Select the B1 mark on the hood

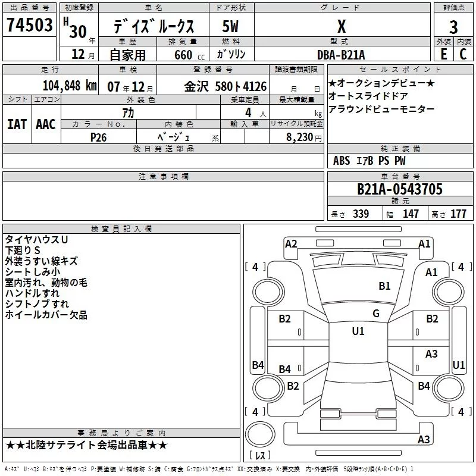coord(384,286)
